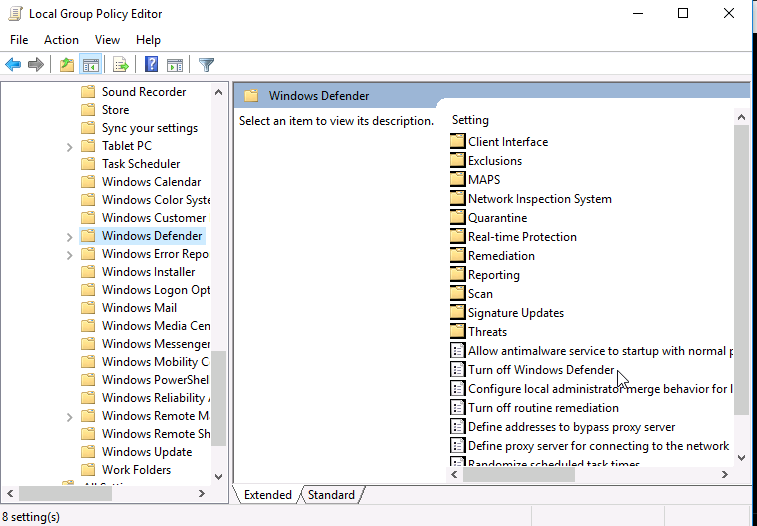Image resolution: width=757 pixels, height=526 pixels.
Task: Click settings list horizontal scroll left arrow
Action: pos(454,474)
